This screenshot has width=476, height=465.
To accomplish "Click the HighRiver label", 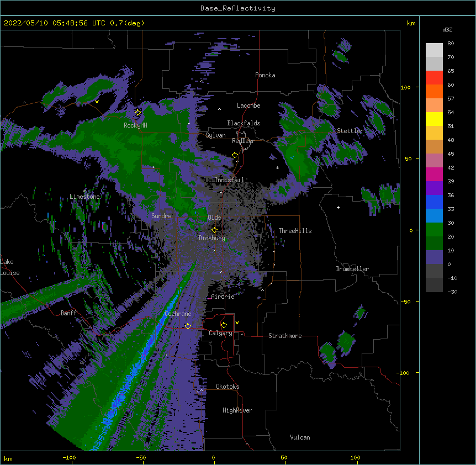I will [237, 410].
